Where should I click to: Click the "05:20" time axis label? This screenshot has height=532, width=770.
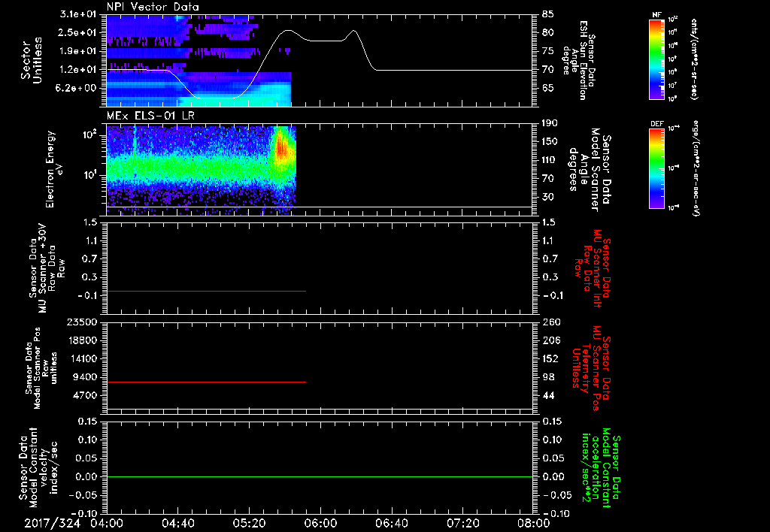click(249, 523)
